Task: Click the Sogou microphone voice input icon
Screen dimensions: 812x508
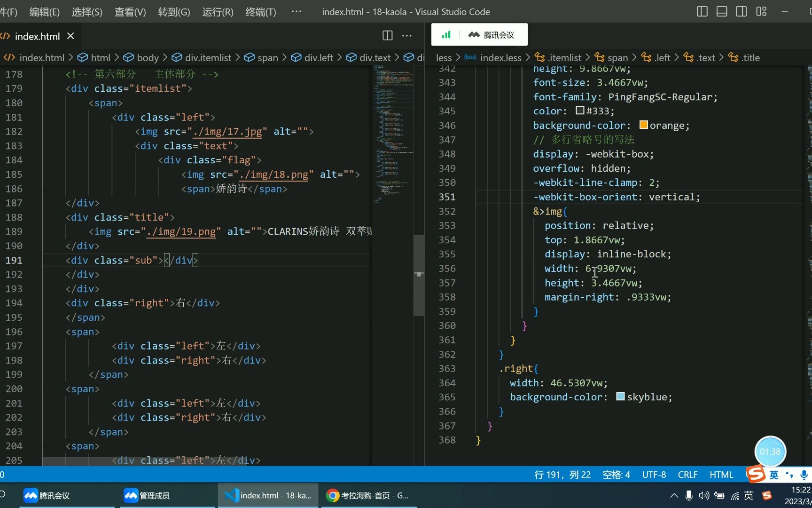Action: pyautogui.click(x=804, y=475)
